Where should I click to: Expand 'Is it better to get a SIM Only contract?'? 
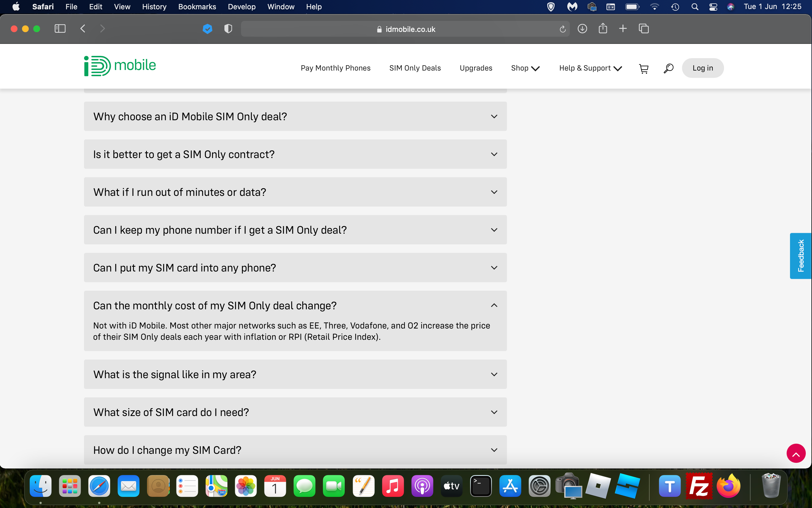[x=295, y=154]
